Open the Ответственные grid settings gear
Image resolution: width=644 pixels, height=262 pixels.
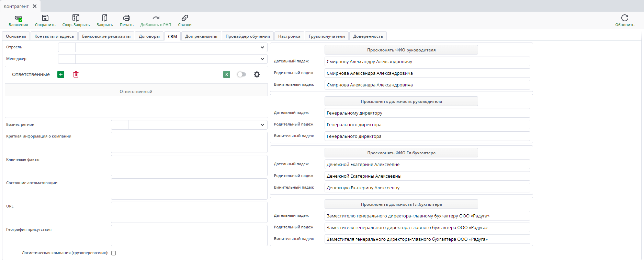point(257,74)
